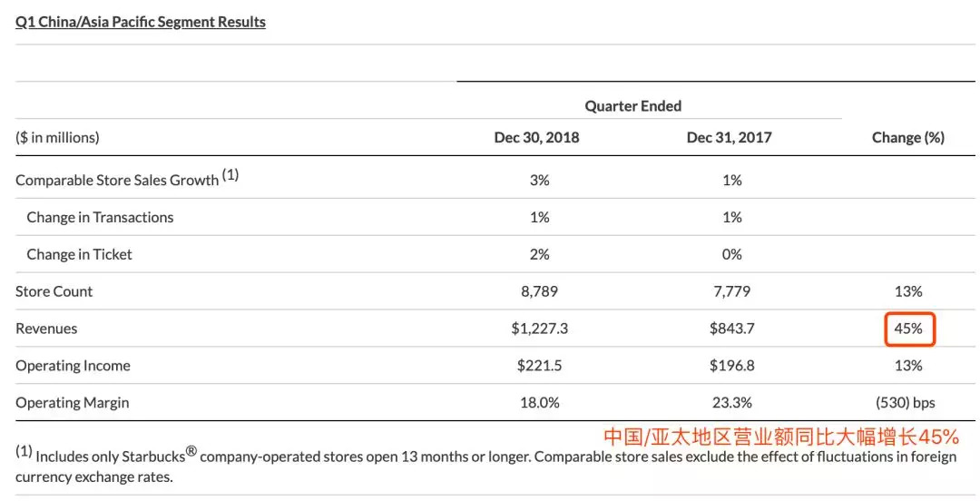Select the Comparable Store Sales Growth row label
Viewport: 980px width, 501px height.
click(117, 180)
